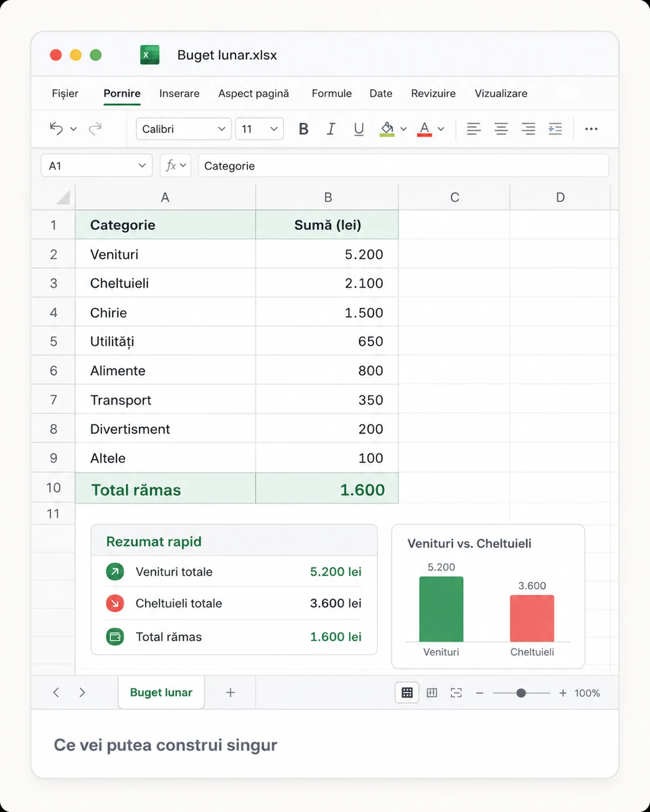The height and width of the screenshot is (812, 650).
Task: Zoom in with the plus button
Action: pos(563,693)
